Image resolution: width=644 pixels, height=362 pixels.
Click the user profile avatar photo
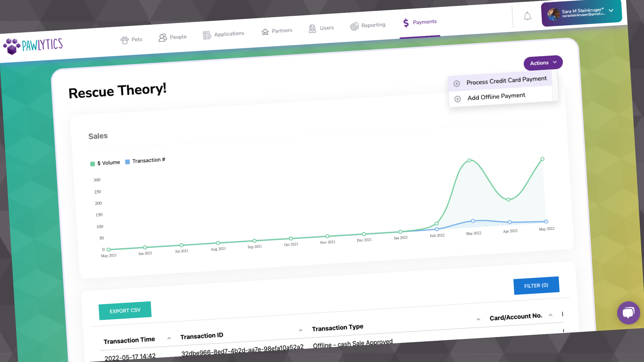pyautogui.click(x=553, y=14)
